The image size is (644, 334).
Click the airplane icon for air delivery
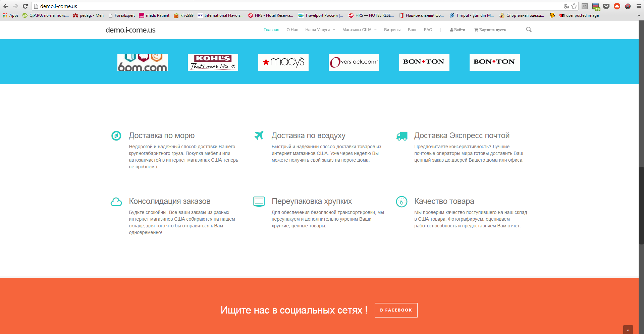click(x=259, y=135)
